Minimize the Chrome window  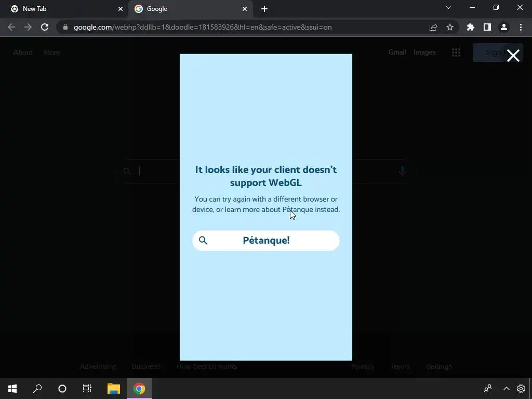tap(472, 7)
